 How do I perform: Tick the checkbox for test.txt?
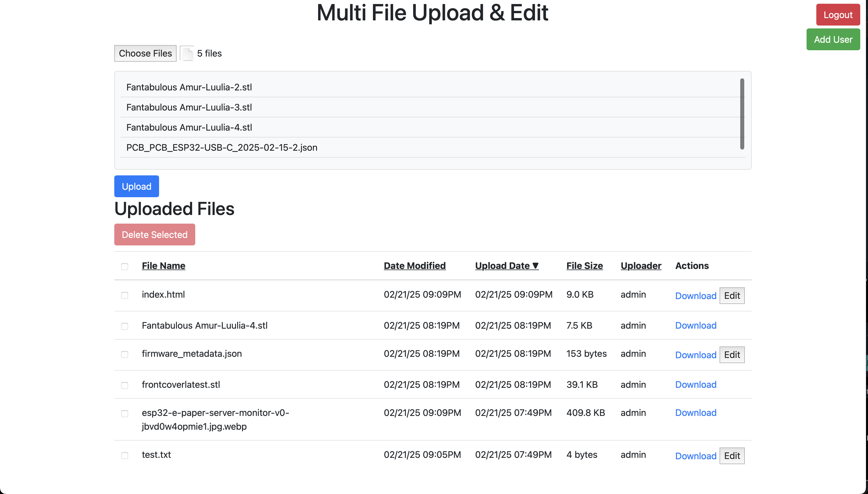(x=125, y=455)
